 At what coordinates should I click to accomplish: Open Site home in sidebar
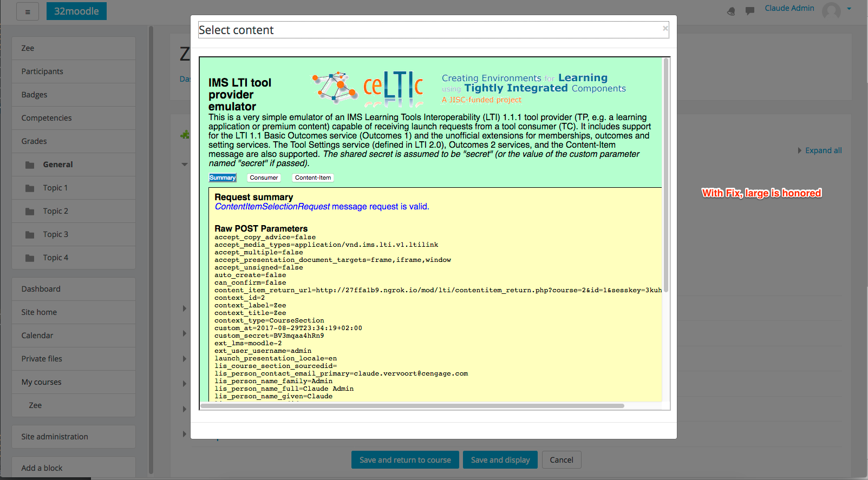coord(74,312)
